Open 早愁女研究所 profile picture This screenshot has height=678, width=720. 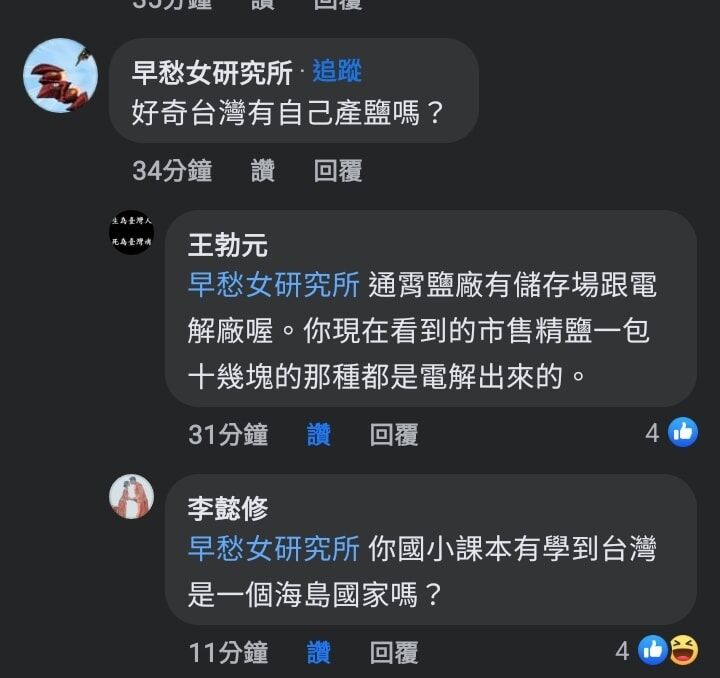coord(61,75)
